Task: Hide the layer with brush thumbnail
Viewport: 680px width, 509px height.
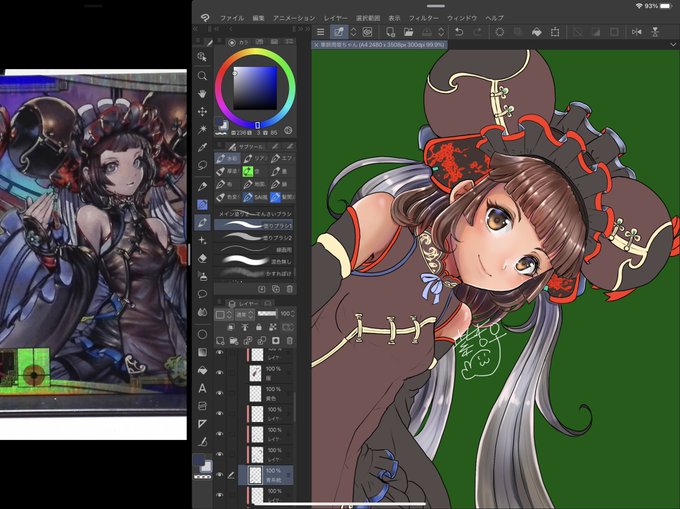Action: (x=219, y=372)
